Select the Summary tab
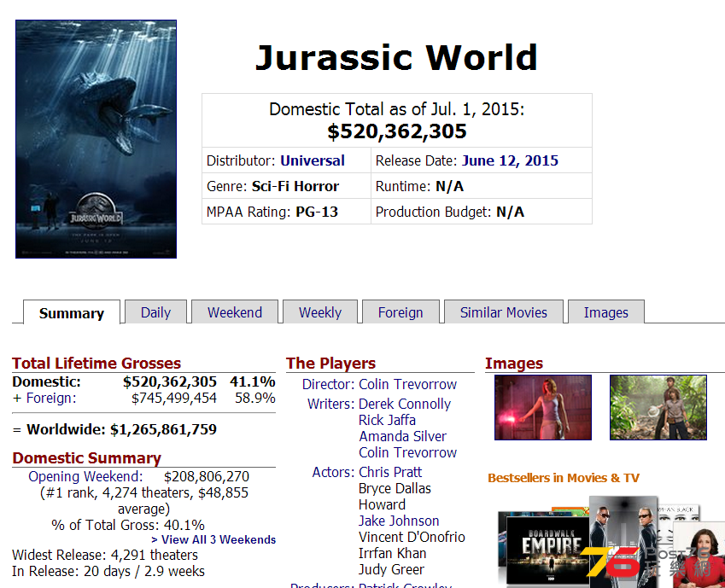 72,313
